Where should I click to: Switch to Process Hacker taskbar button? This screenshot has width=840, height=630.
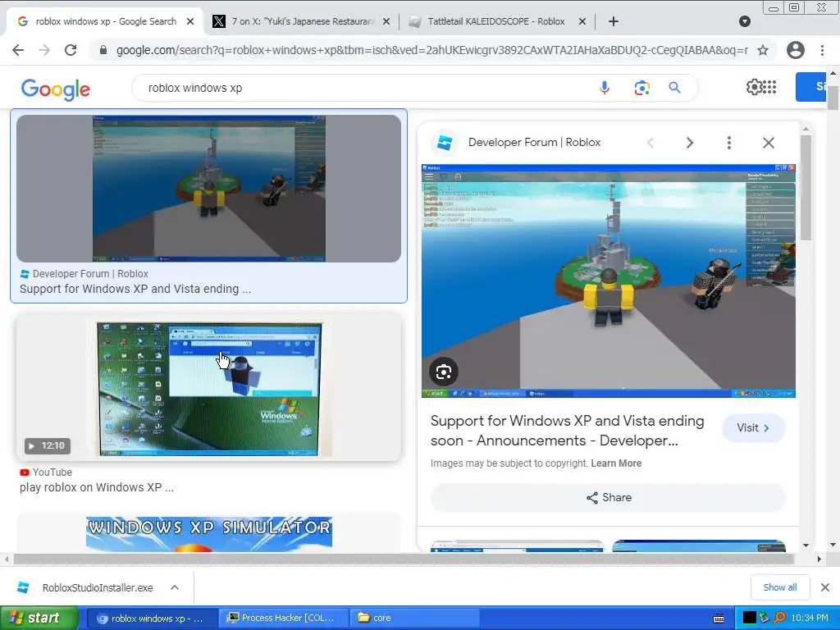pos(284,619)
